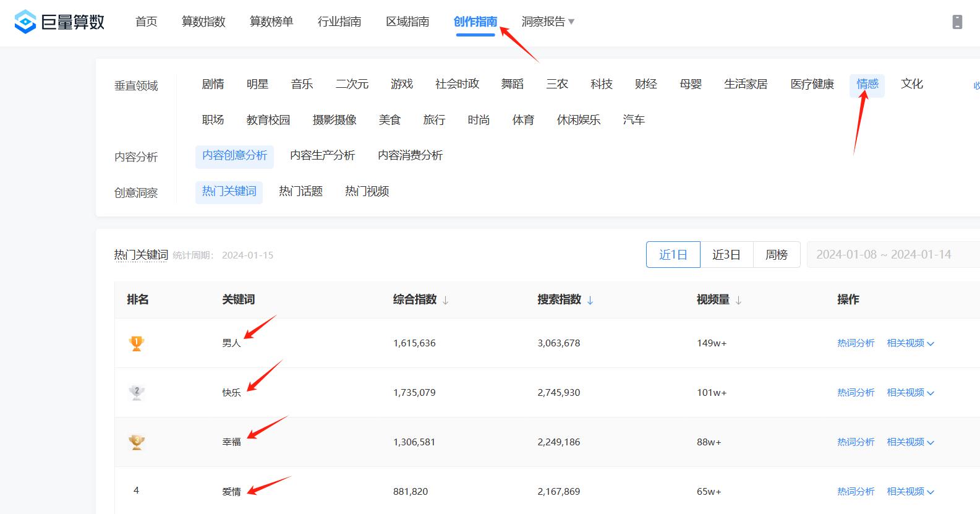The width and height of the screenshot is (980, 514).
Task: Expand the 洞察报告 dropdown menu
Action: click(548, 22)
